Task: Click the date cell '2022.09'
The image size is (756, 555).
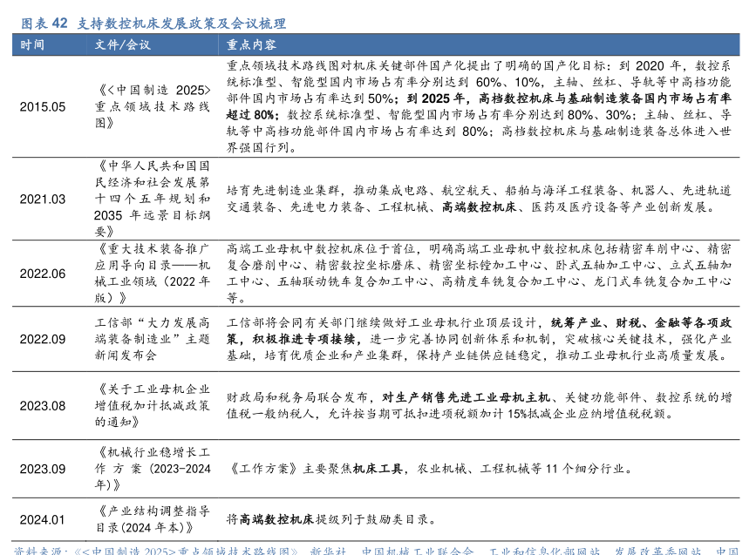Action: [x=43, y=339]
